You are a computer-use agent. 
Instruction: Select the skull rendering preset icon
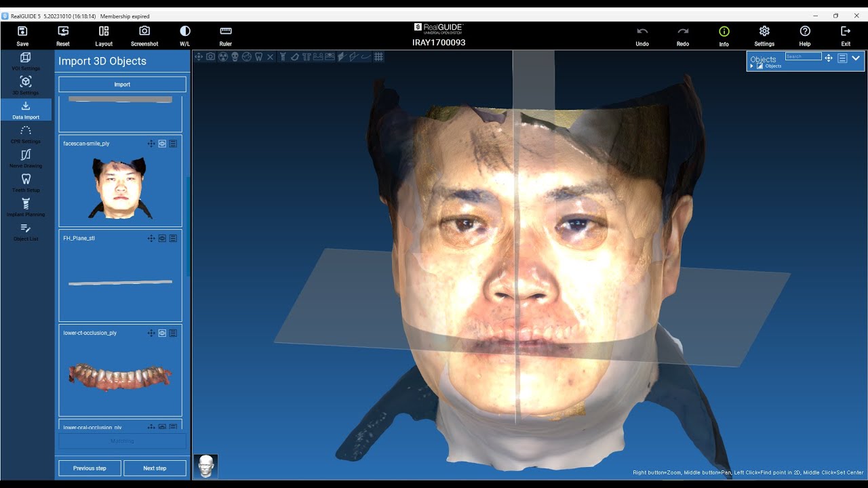(235, 57)
